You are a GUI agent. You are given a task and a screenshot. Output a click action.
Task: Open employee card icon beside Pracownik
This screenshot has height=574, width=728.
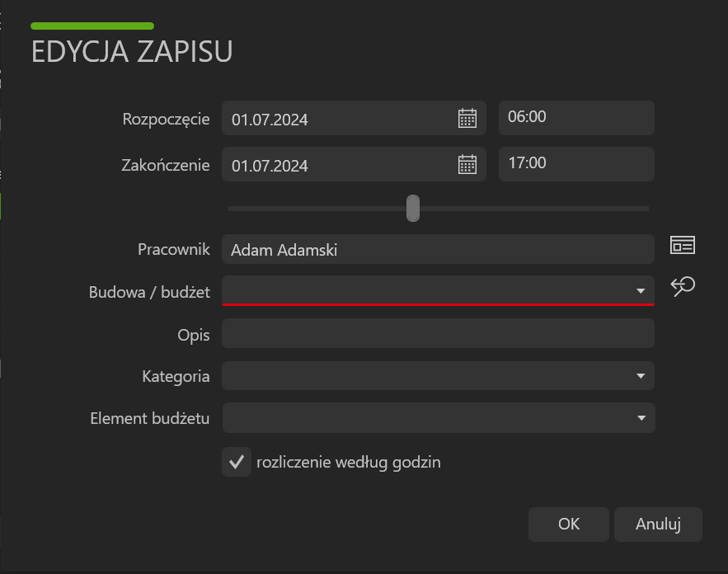click(683, 245)
